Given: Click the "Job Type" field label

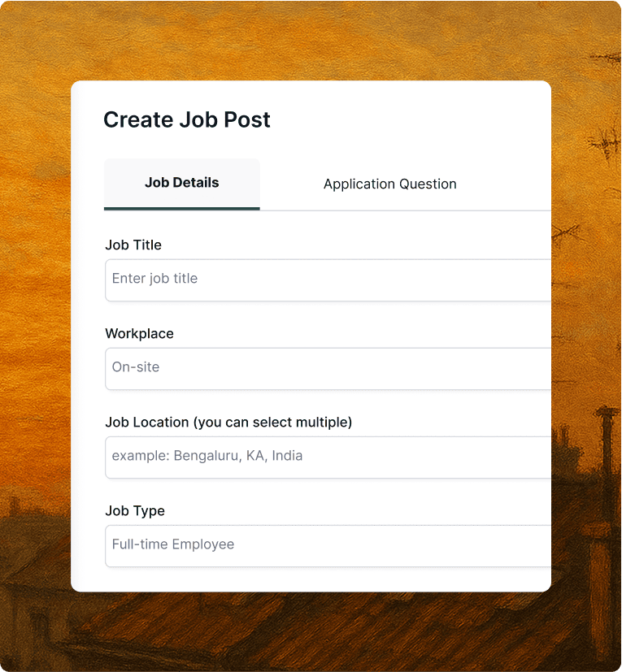Looking at the screenshot, I should (135, 510).
